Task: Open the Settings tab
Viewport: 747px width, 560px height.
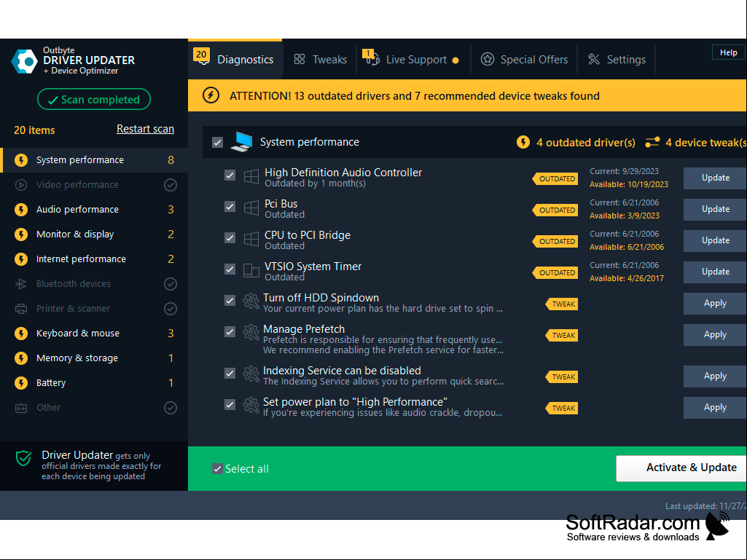Action: 617,60
